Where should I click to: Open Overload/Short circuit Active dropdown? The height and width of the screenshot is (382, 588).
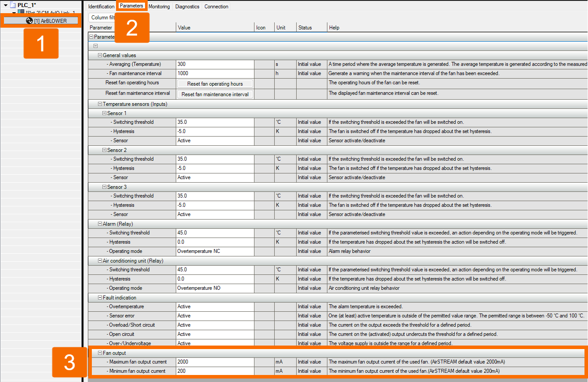[215, 325]
